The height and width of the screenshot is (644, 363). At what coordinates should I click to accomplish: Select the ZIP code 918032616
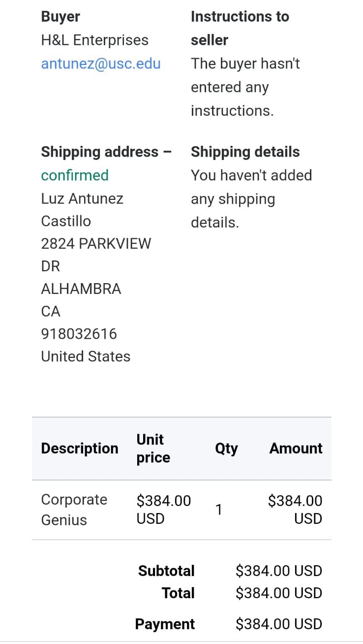pos(79,334)
